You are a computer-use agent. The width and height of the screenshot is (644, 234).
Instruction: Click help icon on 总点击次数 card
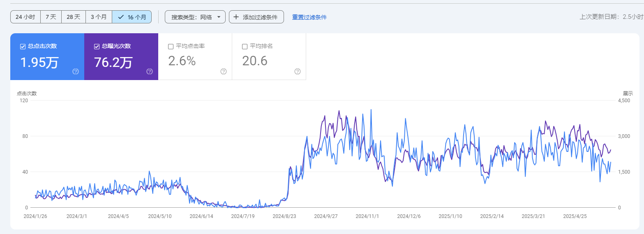point(76,71)
